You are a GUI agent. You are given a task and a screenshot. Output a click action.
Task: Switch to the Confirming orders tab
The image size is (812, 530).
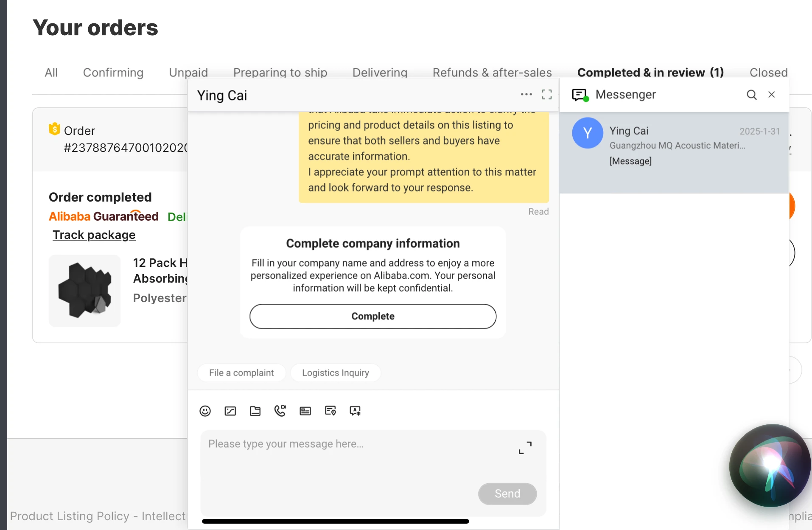pos(113,73)
